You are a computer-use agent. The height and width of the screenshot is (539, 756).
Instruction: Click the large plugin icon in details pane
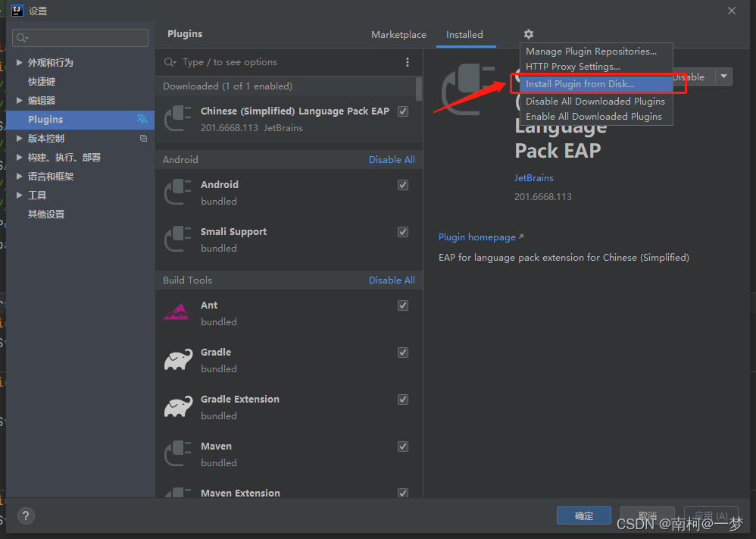coord(467,89)
